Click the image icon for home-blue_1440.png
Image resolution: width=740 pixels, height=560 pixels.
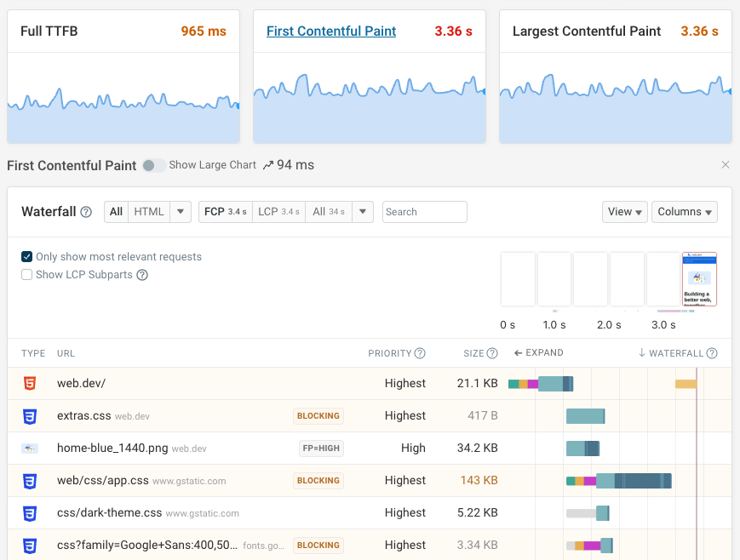click(30, 449)
